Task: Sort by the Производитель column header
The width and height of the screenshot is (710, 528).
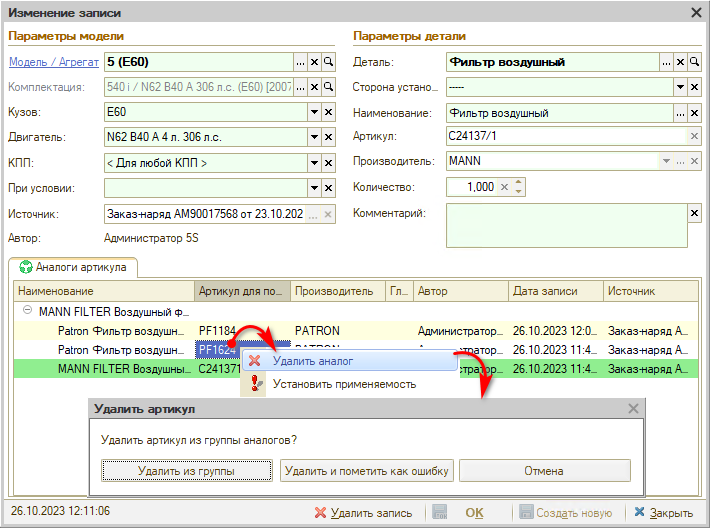Action: [338, 291]
